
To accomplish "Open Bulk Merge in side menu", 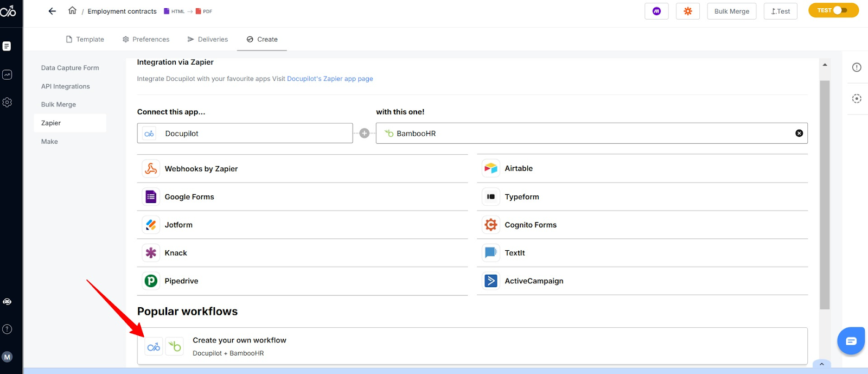I will [59, 104].
